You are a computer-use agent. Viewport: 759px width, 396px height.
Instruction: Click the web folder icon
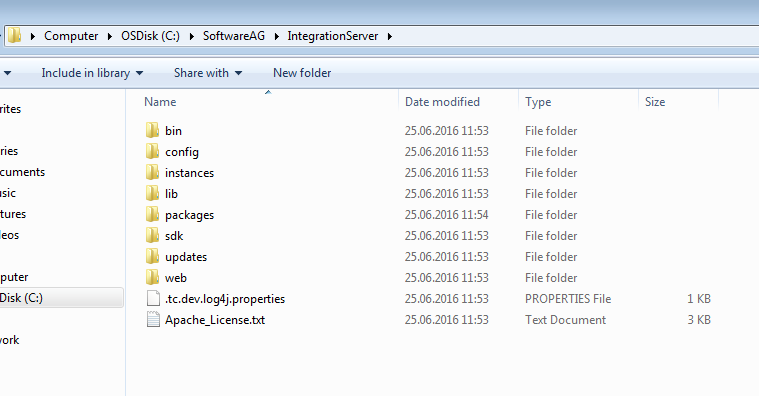point(152,277)
